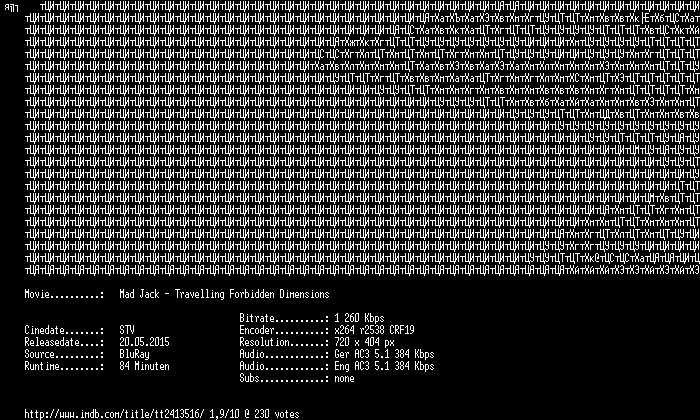Screen dimensions: 700x420
Task: Select the Releasedate value 20.05.2015
Action: (144, 342)
